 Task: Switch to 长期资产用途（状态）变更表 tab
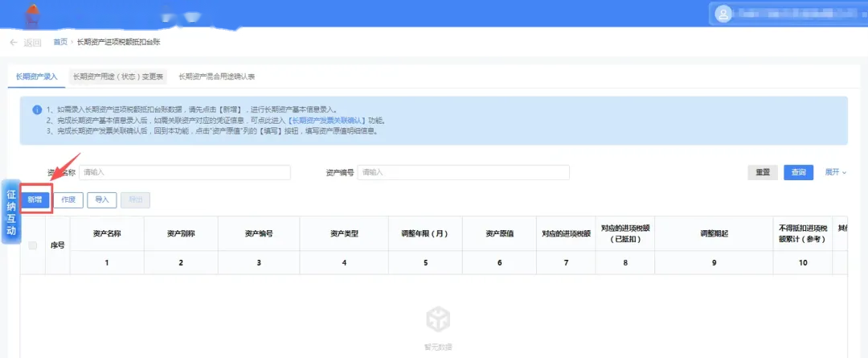pyautogui.click(x=118, y=77)
